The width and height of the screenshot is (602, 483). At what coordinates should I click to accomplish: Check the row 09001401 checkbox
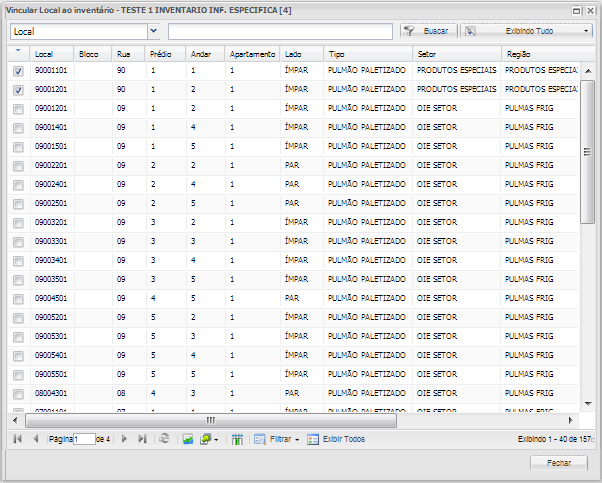(x=18, y=128)
